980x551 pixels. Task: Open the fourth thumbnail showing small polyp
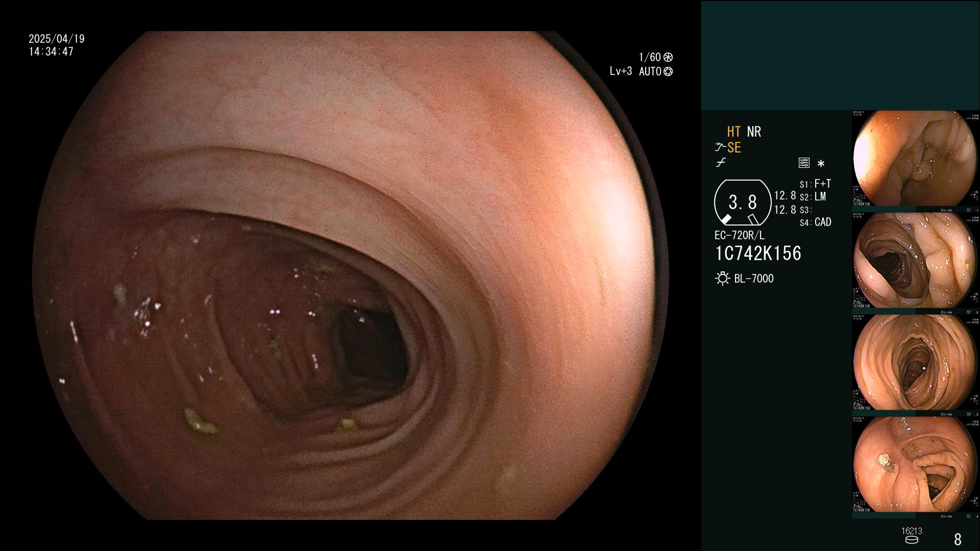tap(916, 465)
